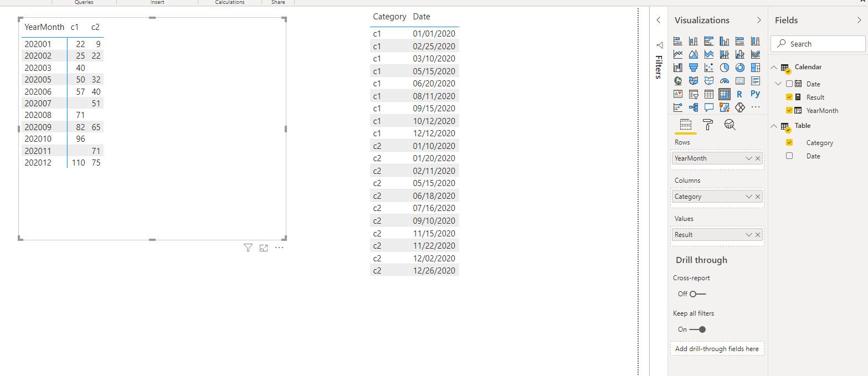Image resolution: width=868 pixels, height=376 pixels.
Task: Pick the treemap visual
Action: click(x=756, y=68)
